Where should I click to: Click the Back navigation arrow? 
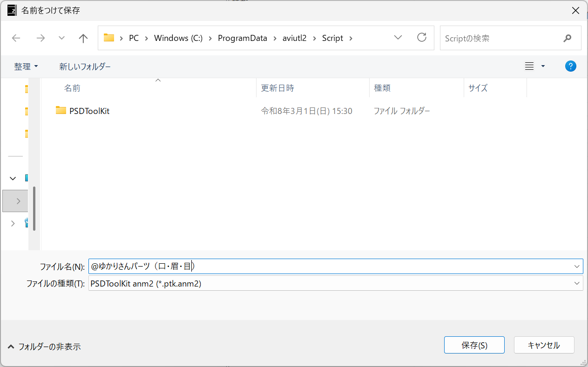(16, 38)
